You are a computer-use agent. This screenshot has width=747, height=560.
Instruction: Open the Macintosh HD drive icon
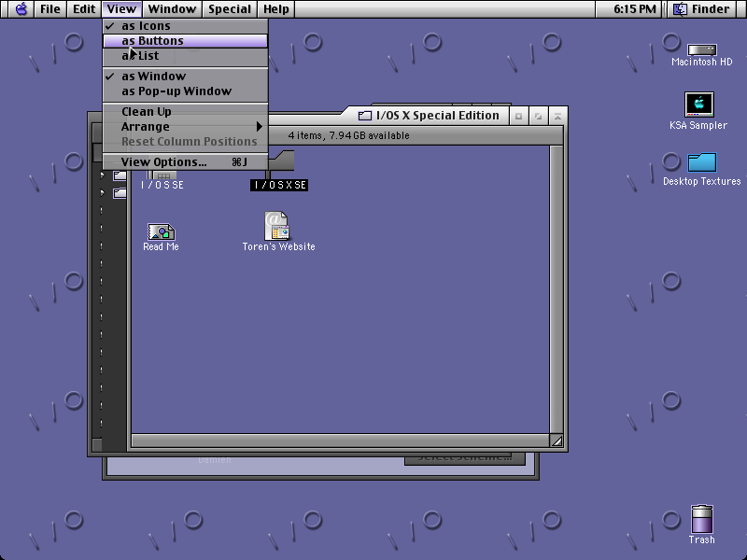702,49
